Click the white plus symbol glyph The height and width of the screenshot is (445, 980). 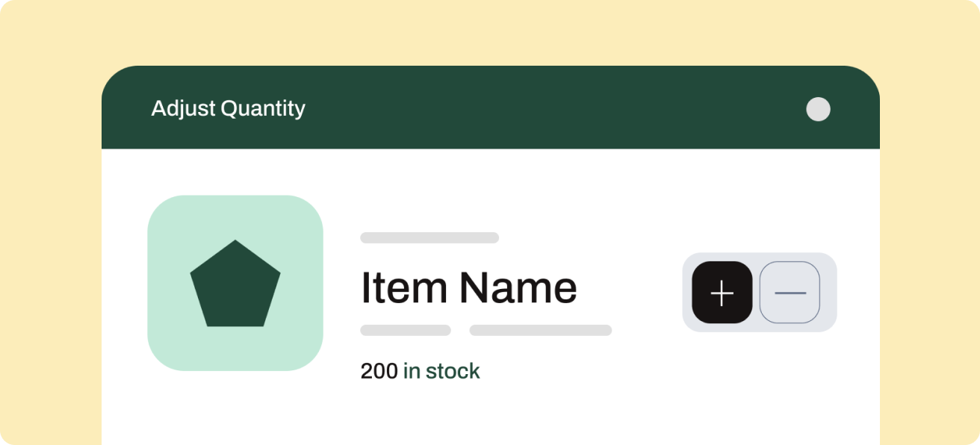click(722, 293)
